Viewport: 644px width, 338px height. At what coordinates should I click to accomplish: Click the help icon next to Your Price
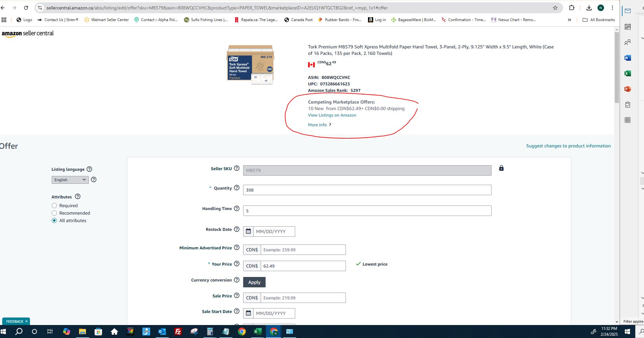(x=237, y=264)
